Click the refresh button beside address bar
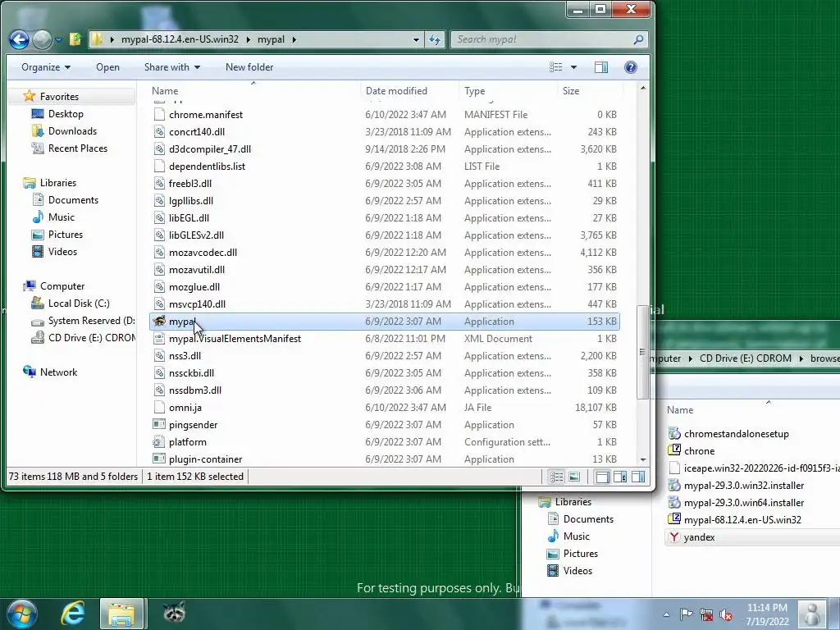 [x=435, y=39]
